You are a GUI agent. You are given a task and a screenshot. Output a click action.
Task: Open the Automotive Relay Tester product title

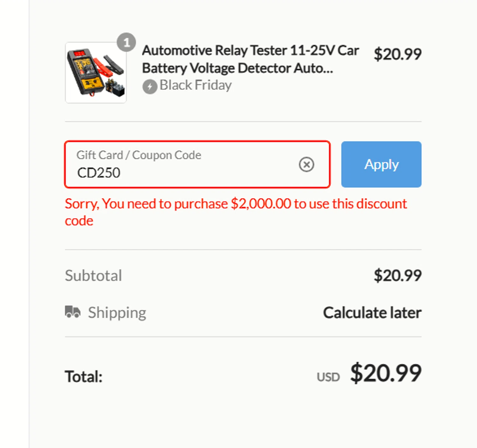tap(250, 59)
